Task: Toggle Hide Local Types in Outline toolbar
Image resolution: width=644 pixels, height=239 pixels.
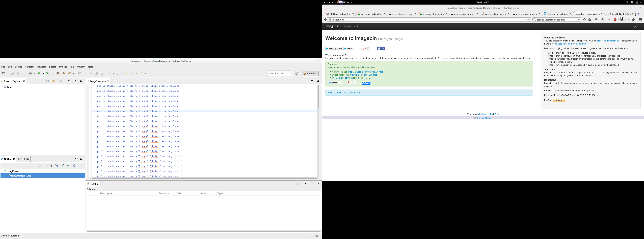Action: [x=74, y=166]
